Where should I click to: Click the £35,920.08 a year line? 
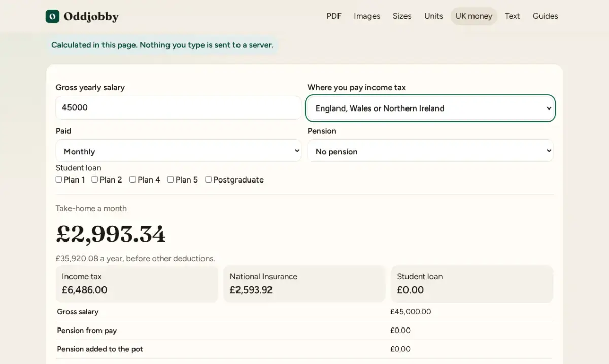[136, 259]
